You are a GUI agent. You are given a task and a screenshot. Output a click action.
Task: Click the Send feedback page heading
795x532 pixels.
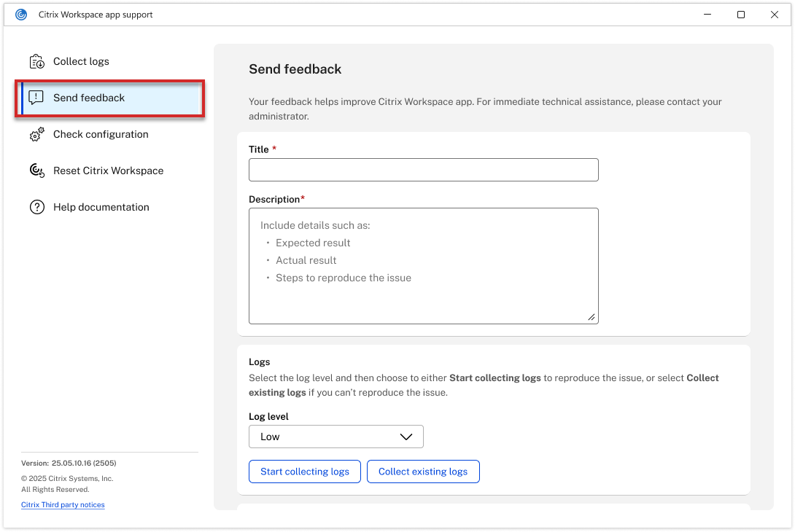[x=295, y=69]
